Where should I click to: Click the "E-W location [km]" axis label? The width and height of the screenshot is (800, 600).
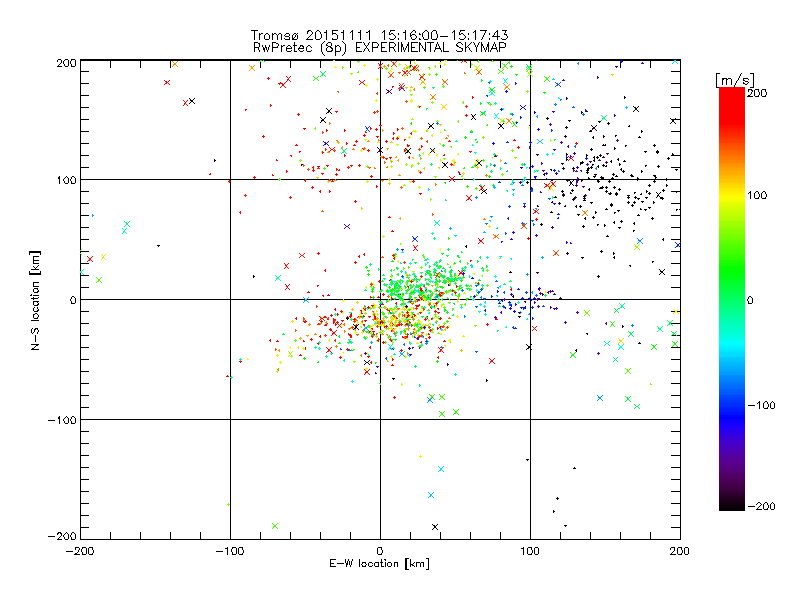click(379, 564)
